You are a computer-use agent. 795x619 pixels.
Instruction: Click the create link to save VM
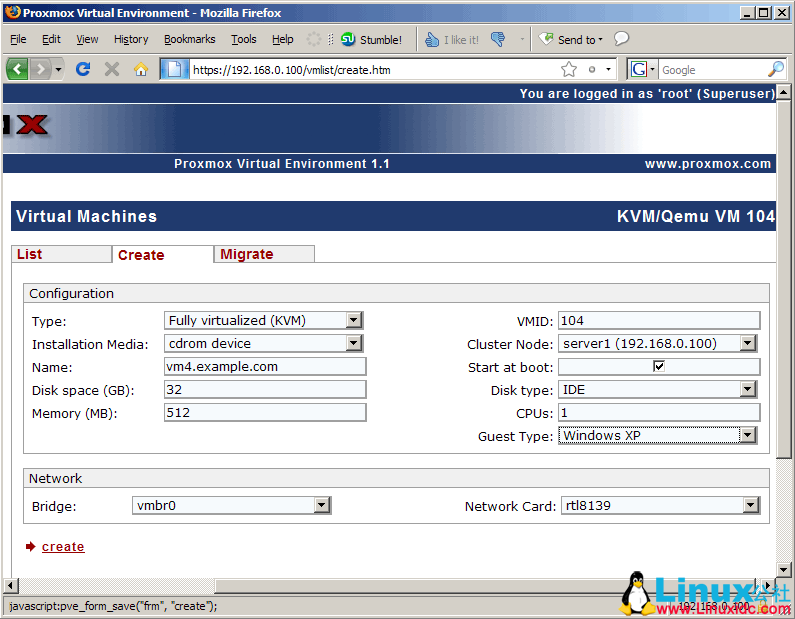coord(63,546)
